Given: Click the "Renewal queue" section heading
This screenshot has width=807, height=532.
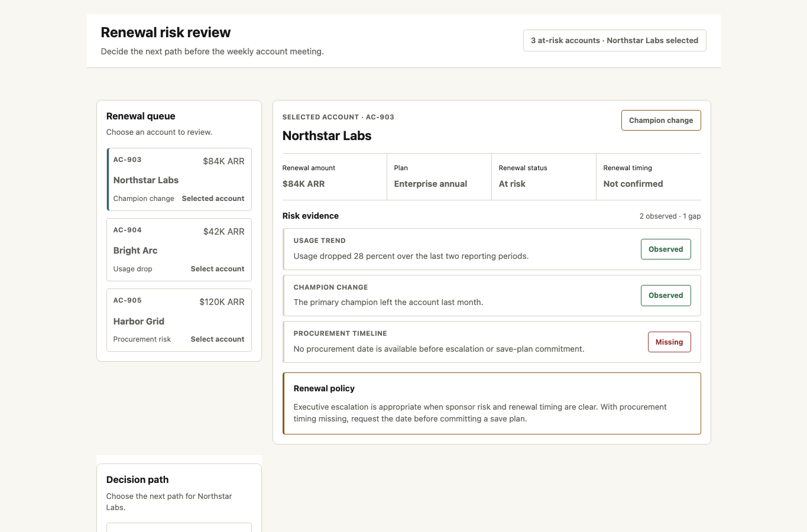Looking at the screenshot, I should pyautogui.click(x=141, y=116).
